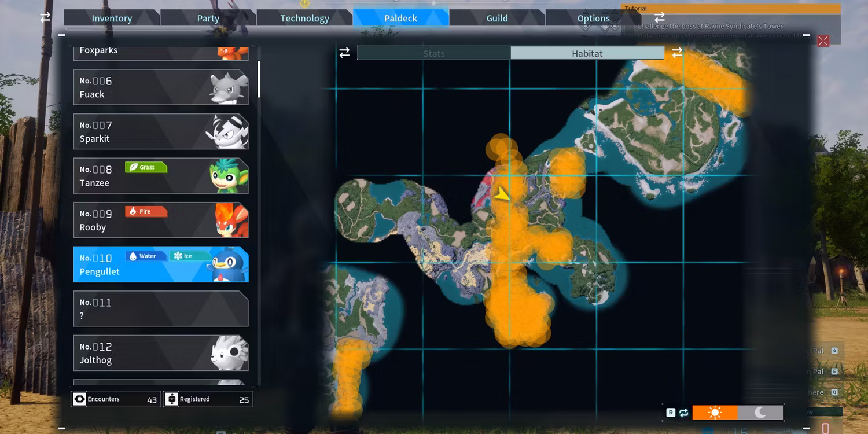
Task: Open the Guild tab
Action: 497,18
